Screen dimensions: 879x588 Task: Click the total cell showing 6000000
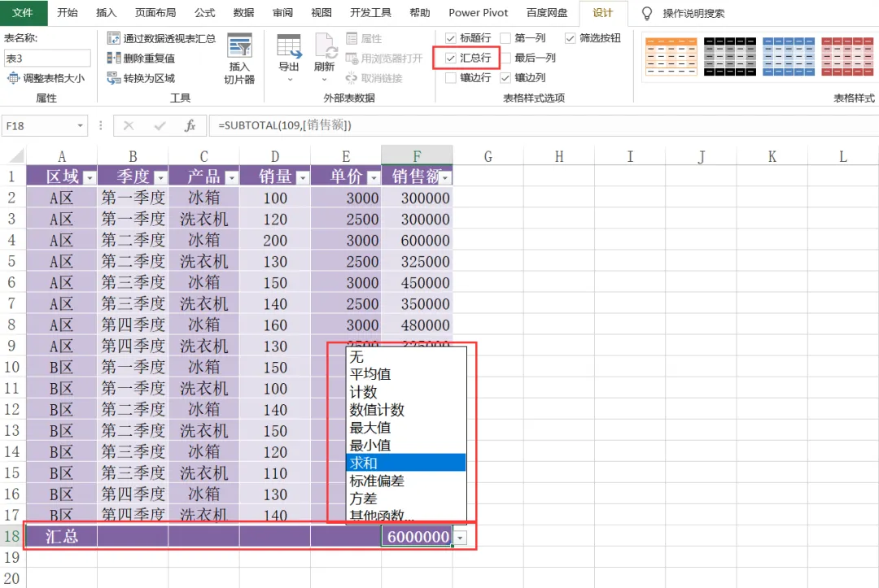pyautogui.click(x=417, y=537)
